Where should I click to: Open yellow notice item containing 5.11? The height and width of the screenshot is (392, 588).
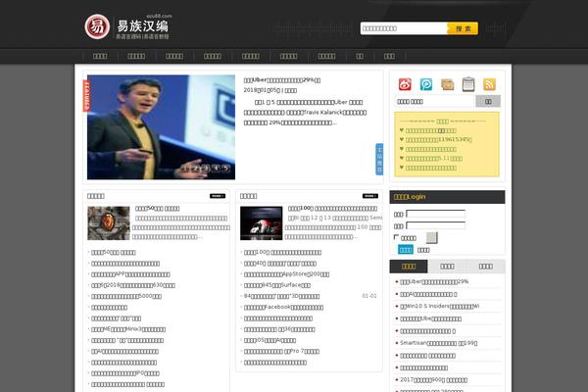click(x=434, y=159)
